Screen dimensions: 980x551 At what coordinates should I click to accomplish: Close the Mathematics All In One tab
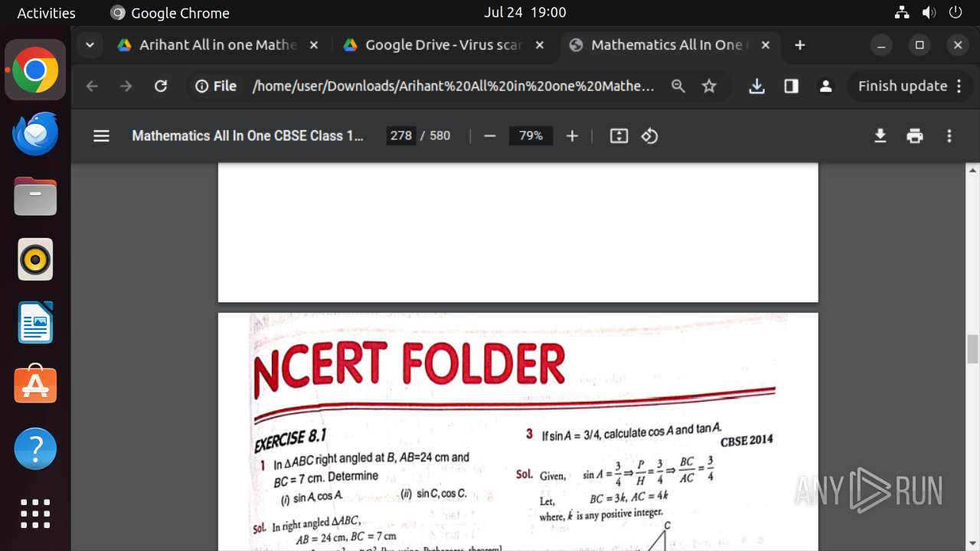(x=765, y=45)
